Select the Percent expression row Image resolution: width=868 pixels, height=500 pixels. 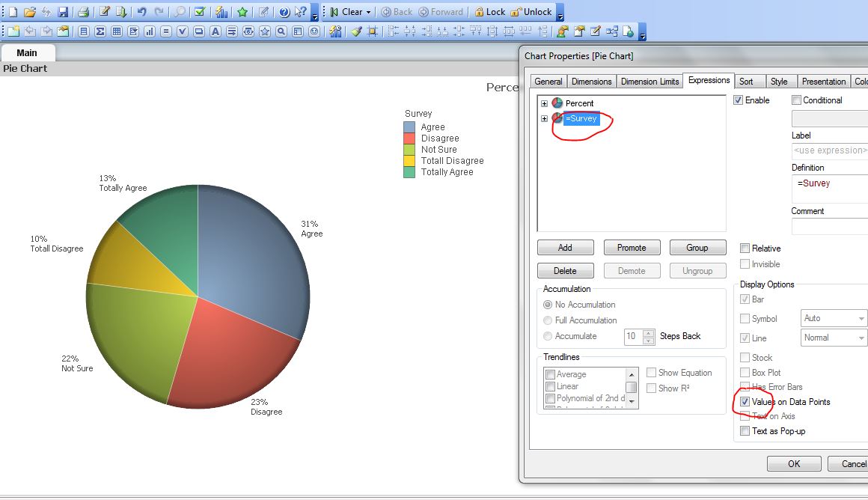(579, 103)
